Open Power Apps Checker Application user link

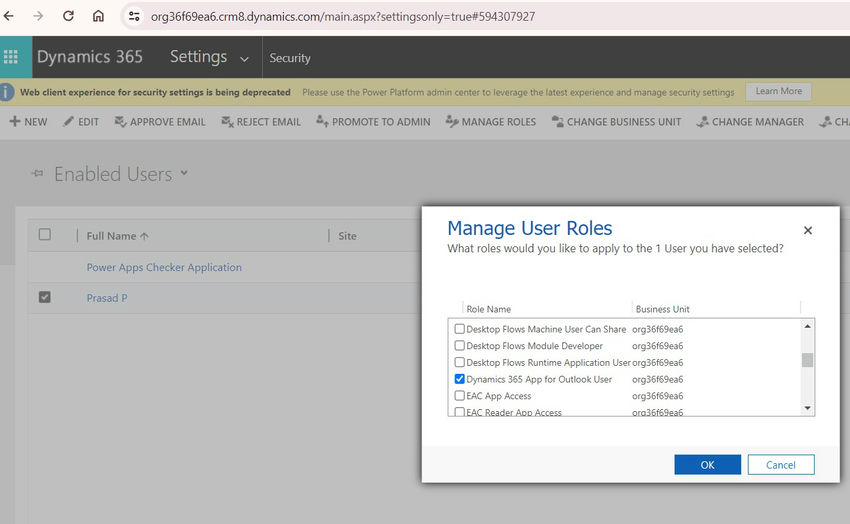[164, 267]
